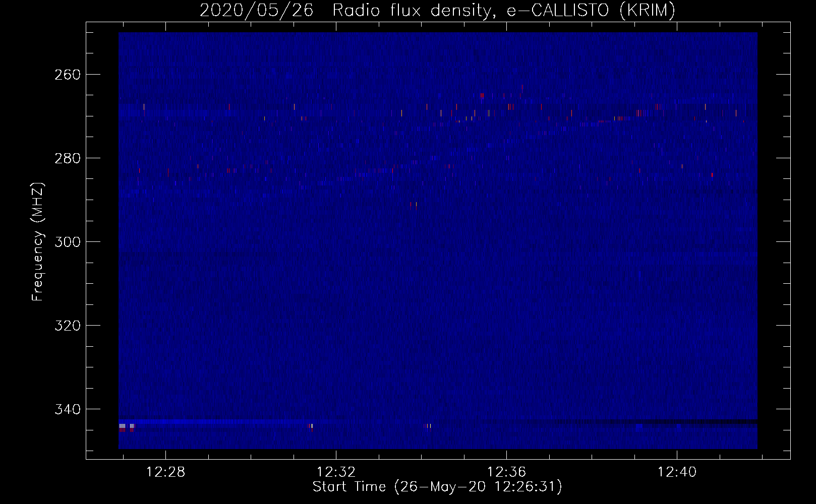Viewport: 816px width, 504px height.
Task: Click the 12:36 time tick label
Action: (x=506, y=472)
